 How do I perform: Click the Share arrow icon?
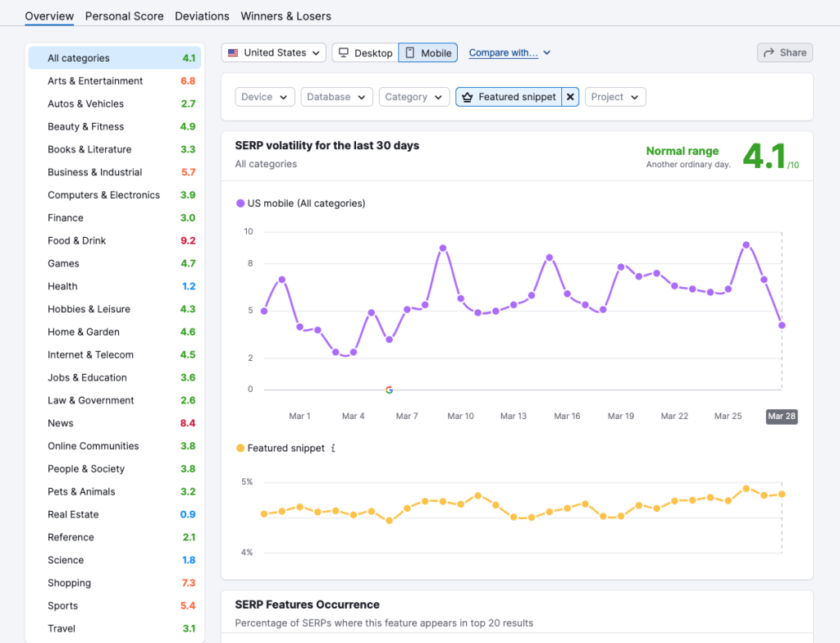point(769,52)
